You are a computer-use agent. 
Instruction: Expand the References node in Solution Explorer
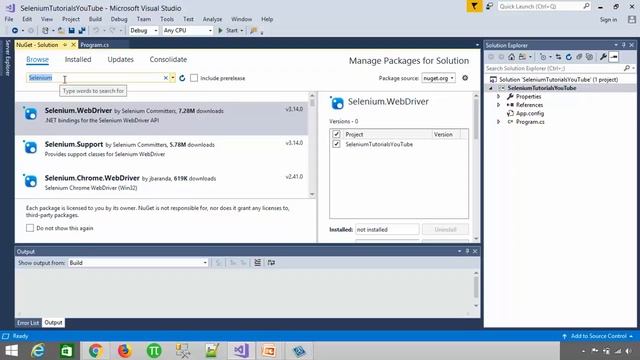click(x=498, y=105)
